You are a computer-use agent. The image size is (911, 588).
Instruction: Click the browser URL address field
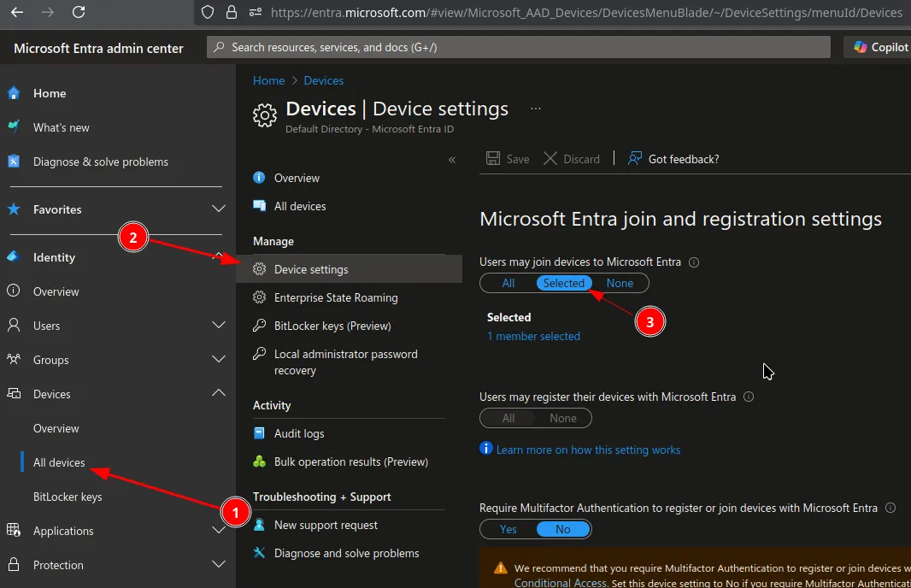(586, 12)
